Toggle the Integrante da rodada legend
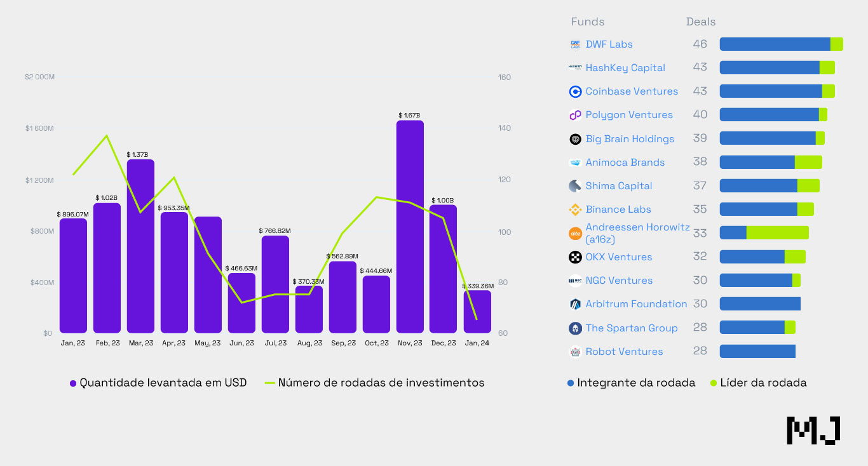The height and width of the screenshot is (466, 868). pyautogui.click(x=631, y=383)
